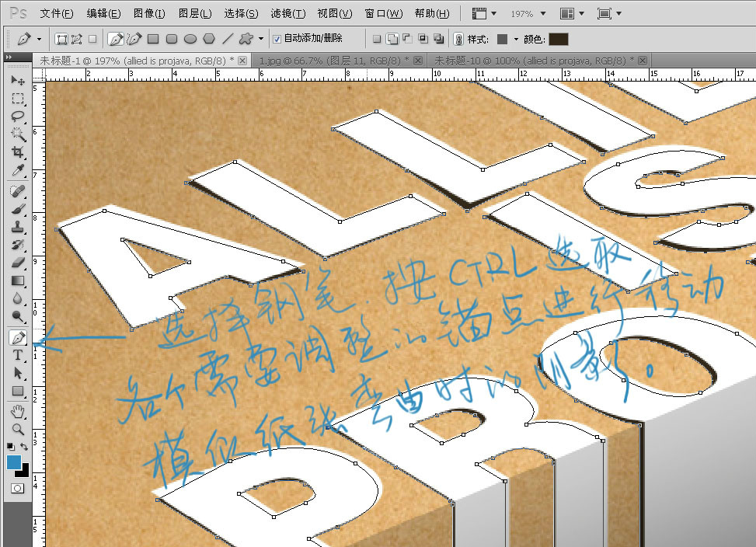Choose the Polygon shape option

(x=209, y=39)
